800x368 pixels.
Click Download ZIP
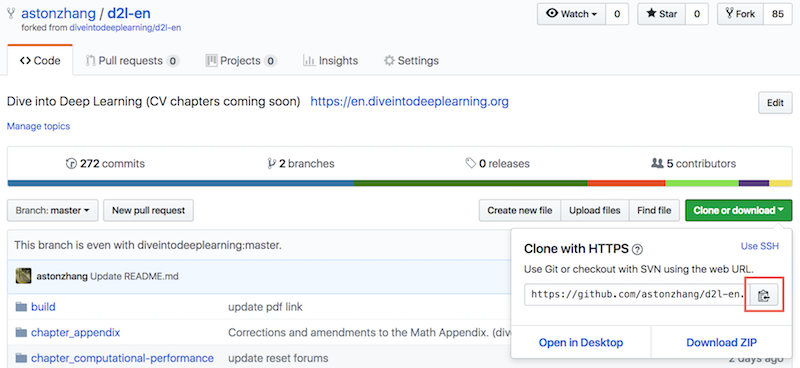click(721, 342)
